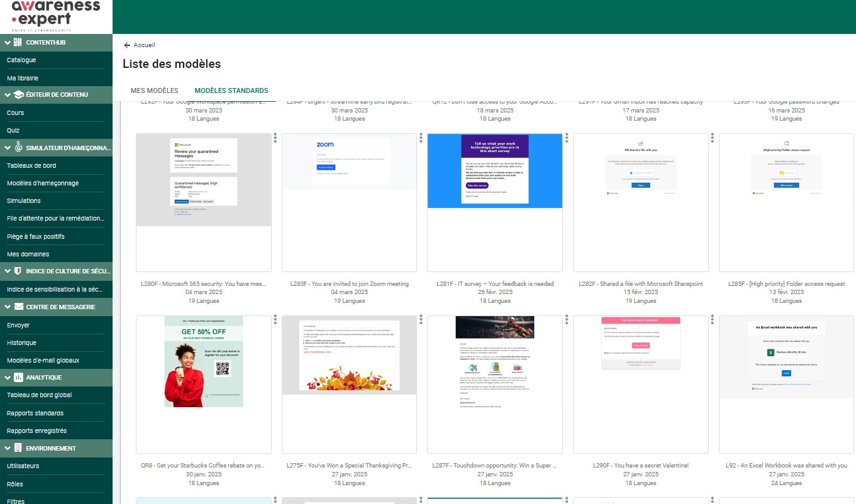This screenshot has height=504, width=856.
Task: Open Rapports standards in sidebar
Action: 35,414
